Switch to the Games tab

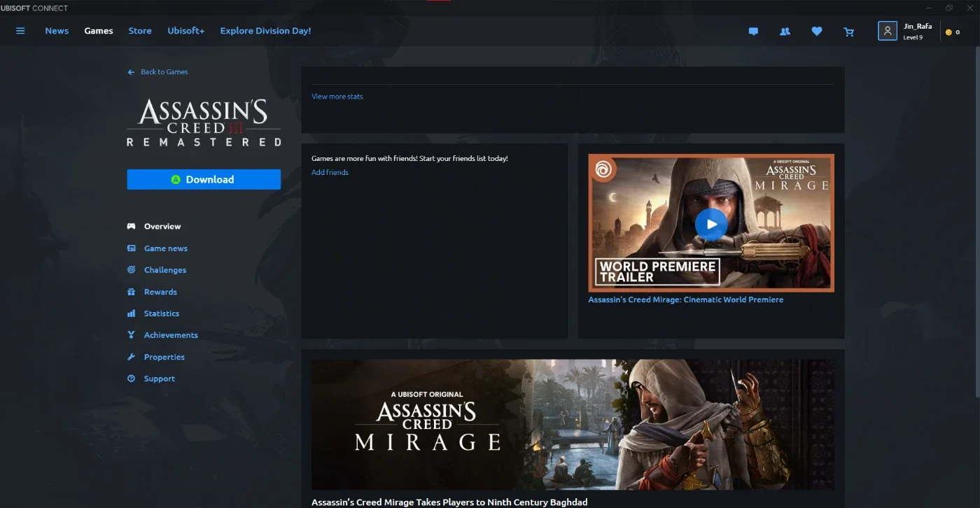[99, 31]
